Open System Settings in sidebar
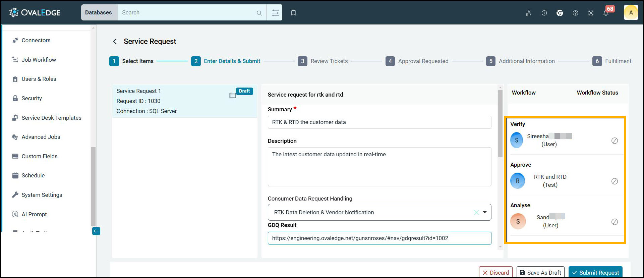 42,195
